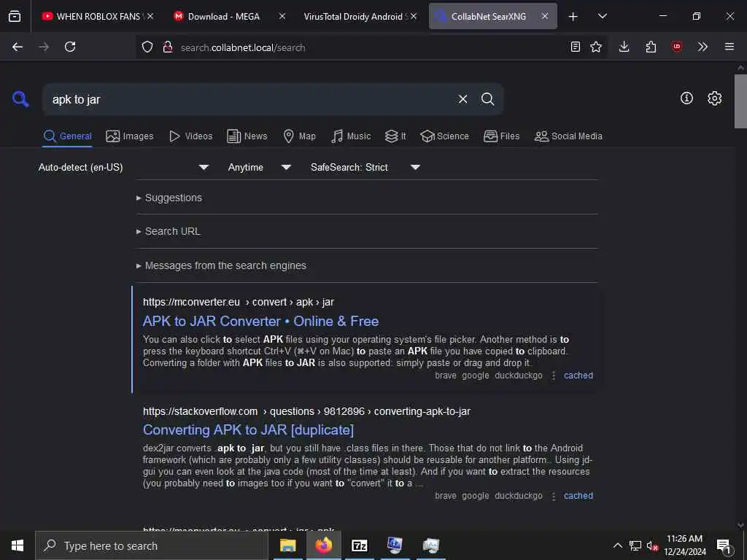Switch to the VirusTotal Droidy Android tab
Screen dimensions: 747x560
point(355,16)
